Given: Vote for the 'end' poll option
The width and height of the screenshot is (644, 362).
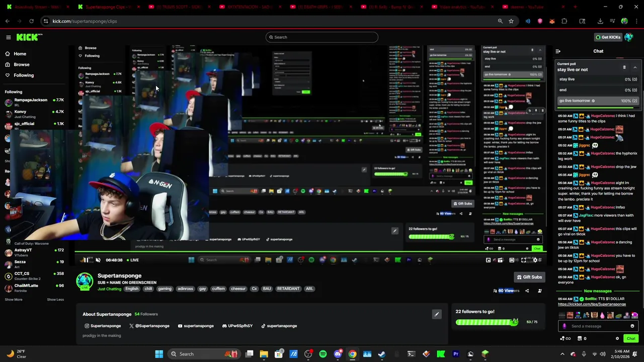Looking at the screenshot, I should 598,90.
